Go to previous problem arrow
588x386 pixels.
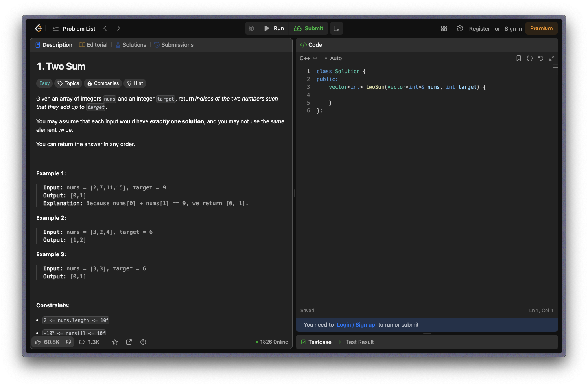[x=105, y=28]
